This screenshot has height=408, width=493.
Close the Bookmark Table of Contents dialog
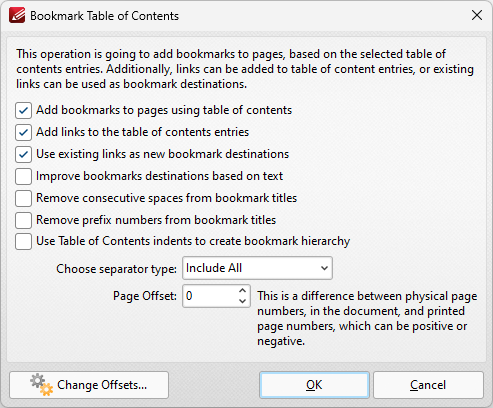tap(477, 15)
